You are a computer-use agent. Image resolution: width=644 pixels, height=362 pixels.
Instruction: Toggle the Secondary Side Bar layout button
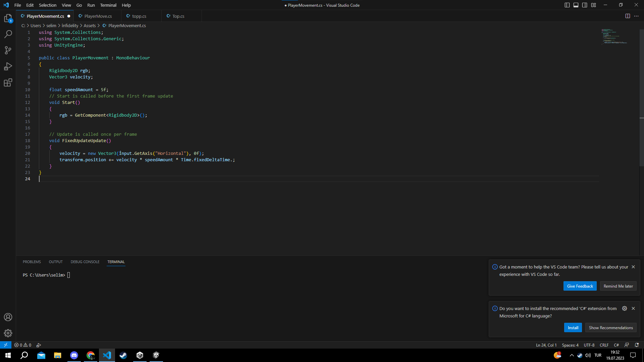(585, 5)
